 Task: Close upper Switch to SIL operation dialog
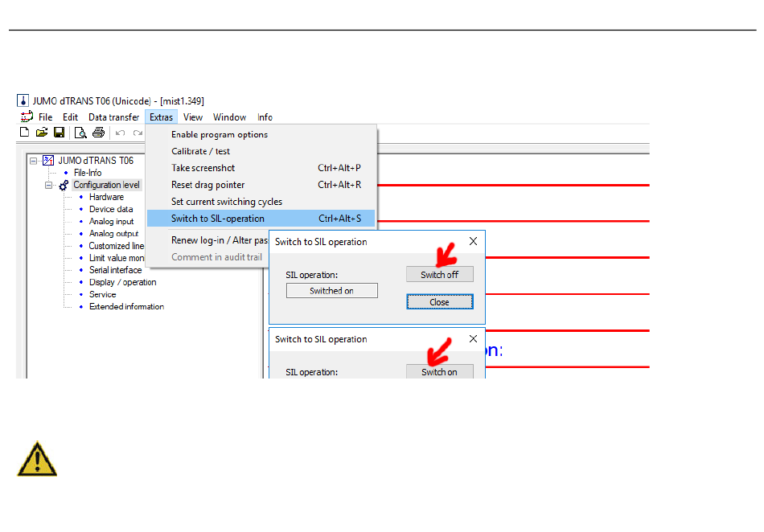pos(473,241)
